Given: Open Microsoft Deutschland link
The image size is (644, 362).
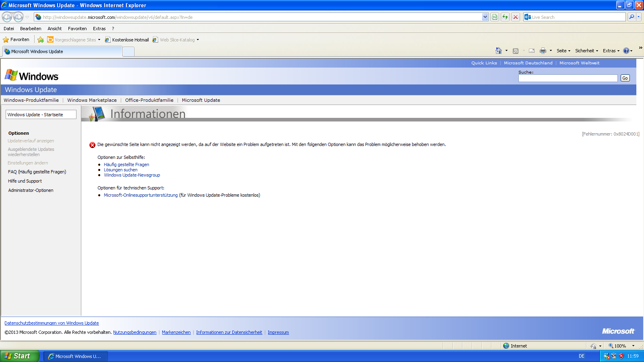Looking at the screenshot, I should click(x=528, y=63).
